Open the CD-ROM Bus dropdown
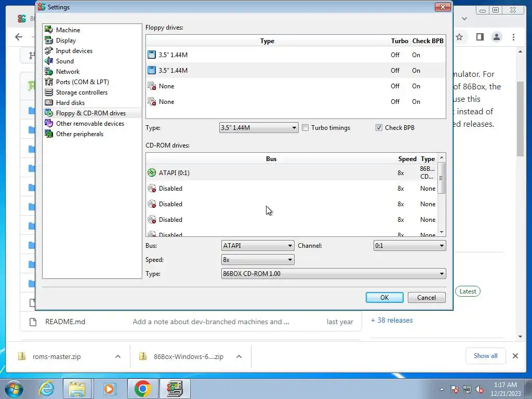This screenshot has width=532, height=399. (258, 246)
